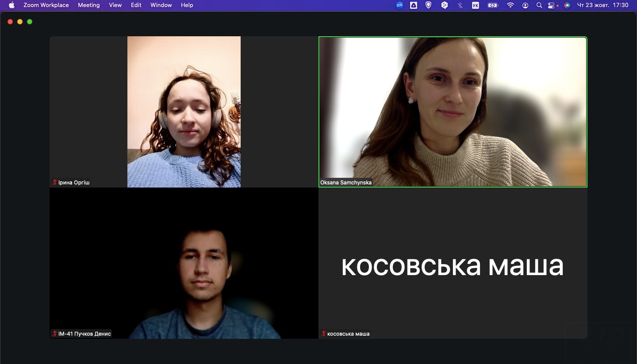Open the Apple menu
The width and height of the screenshot is (637, 364).
[x=12, y=5]
